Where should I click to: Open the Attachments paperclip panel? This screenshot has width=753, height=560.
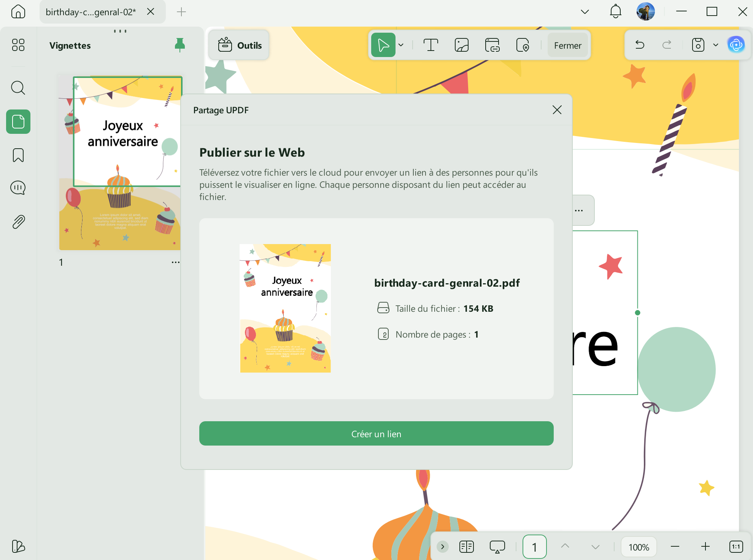pos(18,222)
